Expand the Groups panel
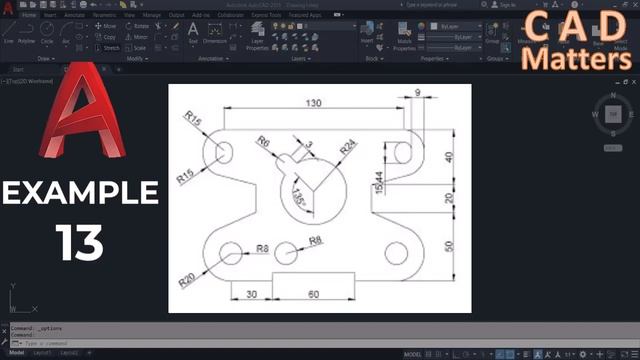 click(x=497, y=58)
